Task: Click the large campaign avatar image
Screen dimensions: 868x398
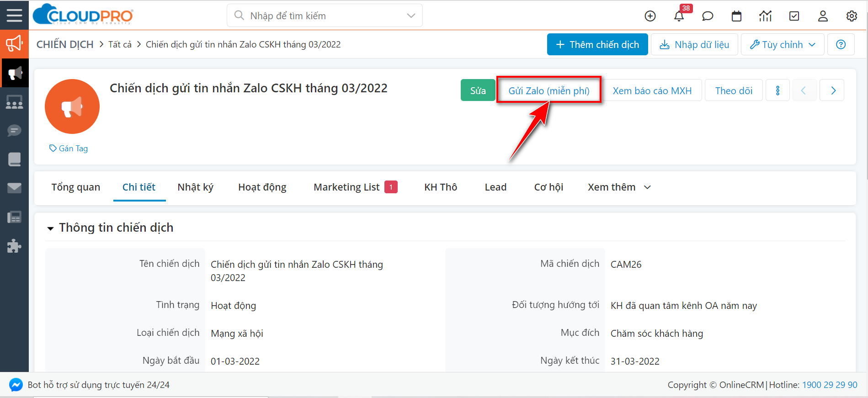Action: click(72, 106)
